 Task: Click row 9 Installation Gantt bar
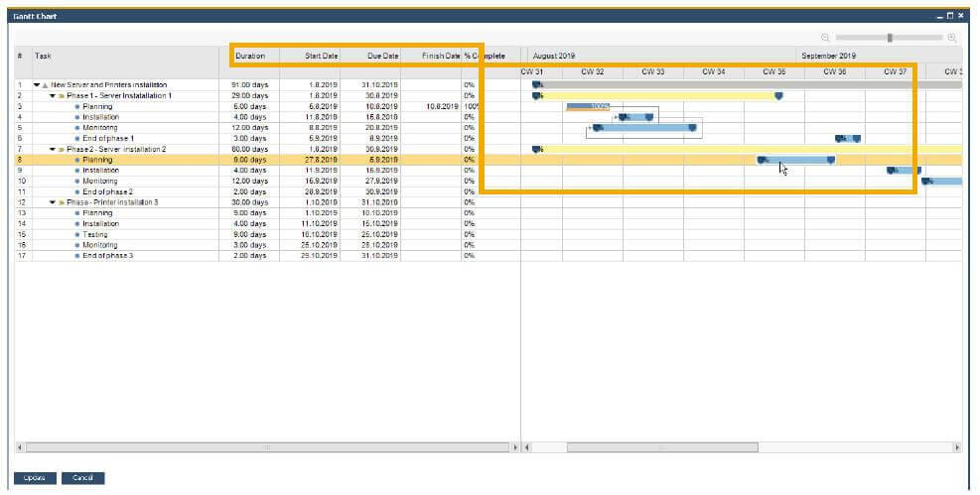[x=904, y=171]
